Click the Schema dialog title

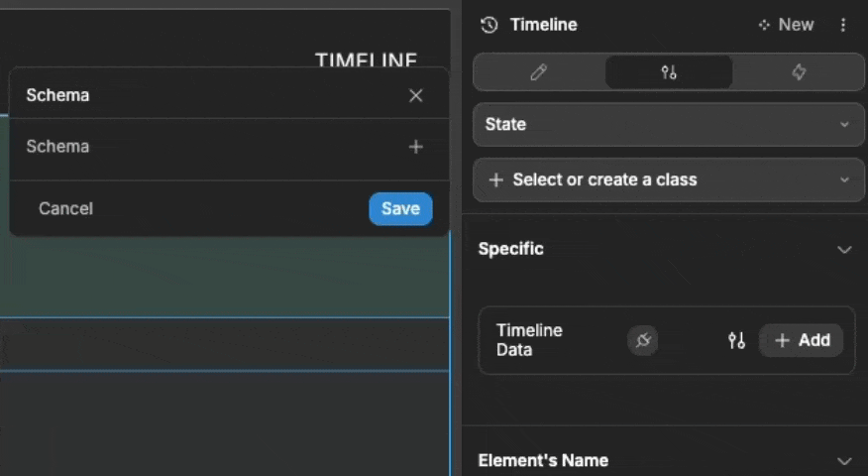click(x=57, y=95)
